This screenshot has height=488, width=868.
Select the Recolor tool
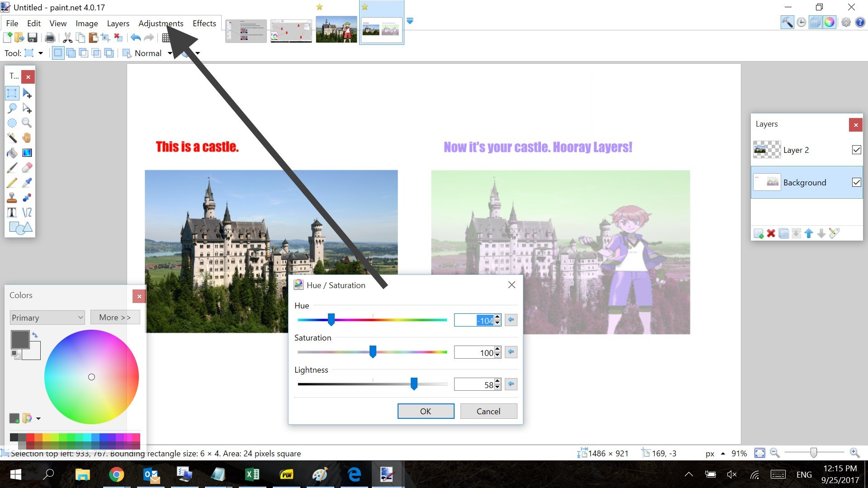click(x=27, y=198)
